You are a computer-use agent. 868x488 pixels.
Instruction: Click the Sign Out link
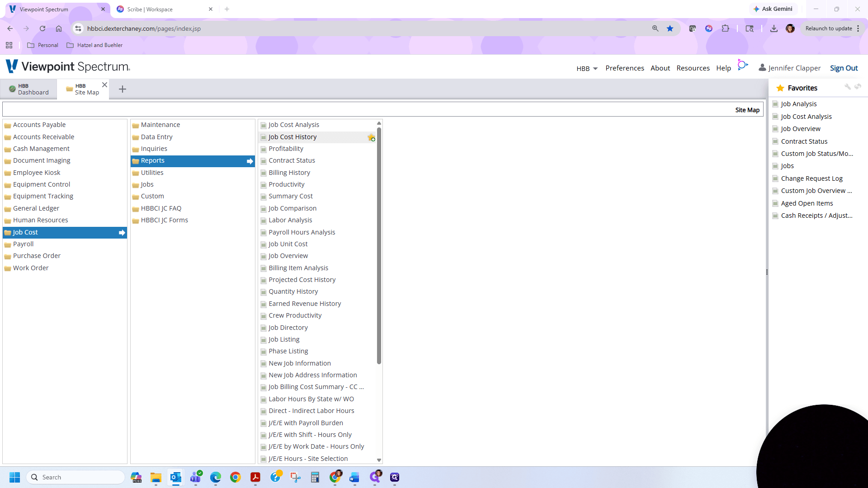coord(844,68)
